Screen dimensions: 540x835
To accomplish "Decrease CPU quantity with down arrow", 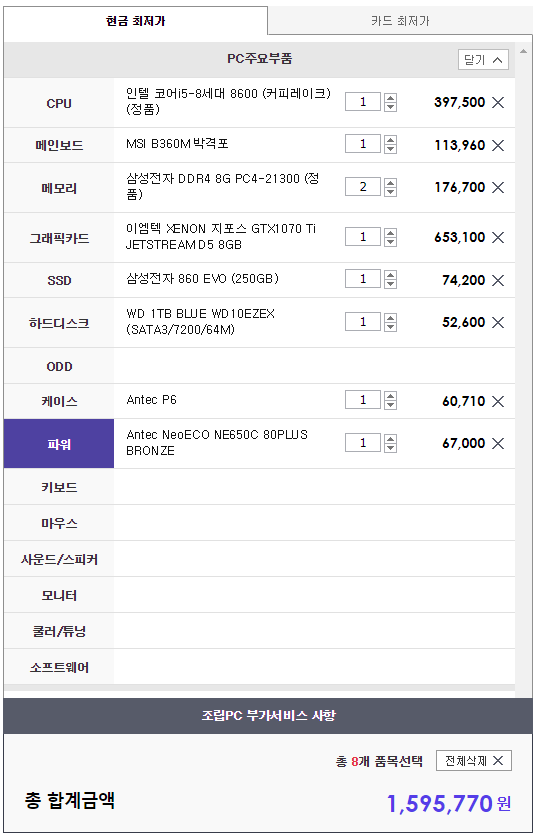I will tap(390, 107).
